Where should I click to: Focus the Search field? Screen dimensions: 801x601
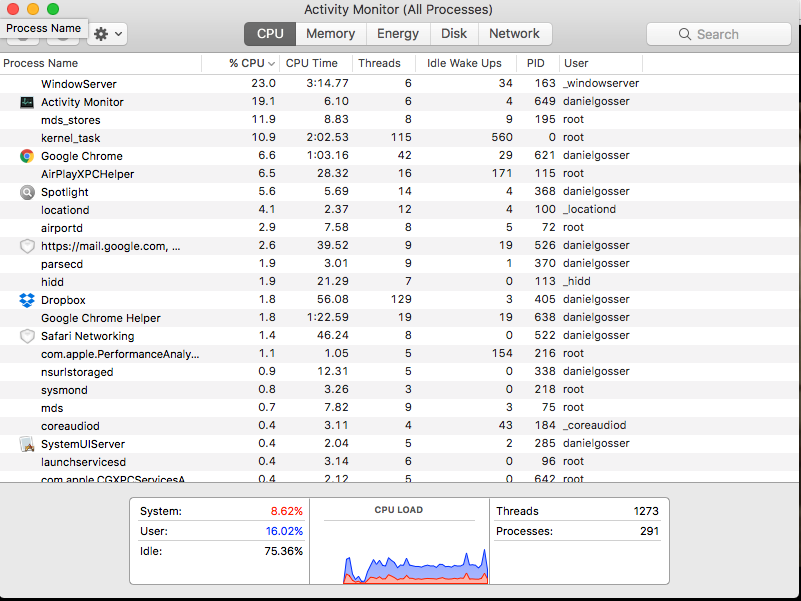719,34
